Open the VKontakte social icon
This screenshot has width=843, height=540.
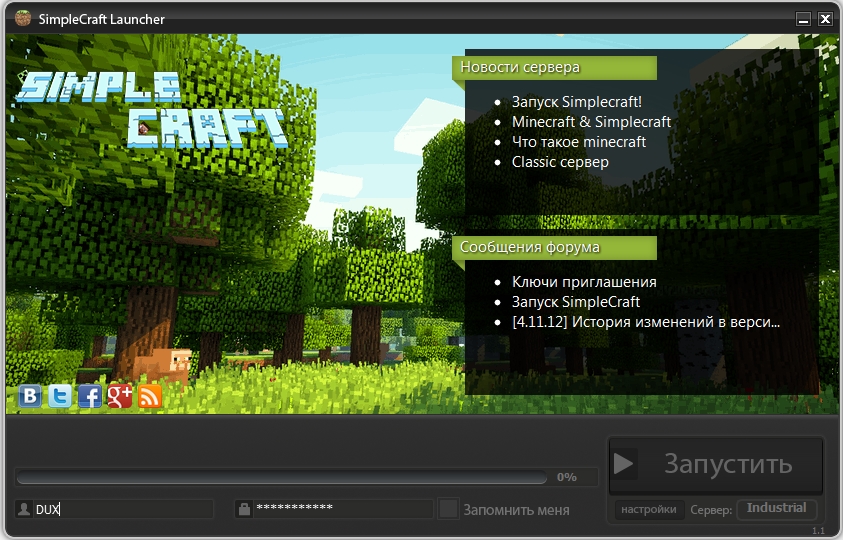click(x=30, y=396)
